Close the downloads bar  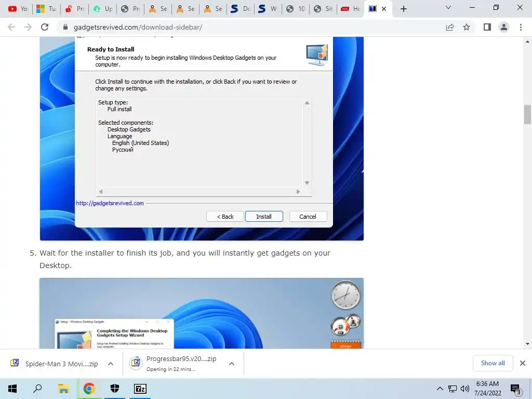click(523, 363)
